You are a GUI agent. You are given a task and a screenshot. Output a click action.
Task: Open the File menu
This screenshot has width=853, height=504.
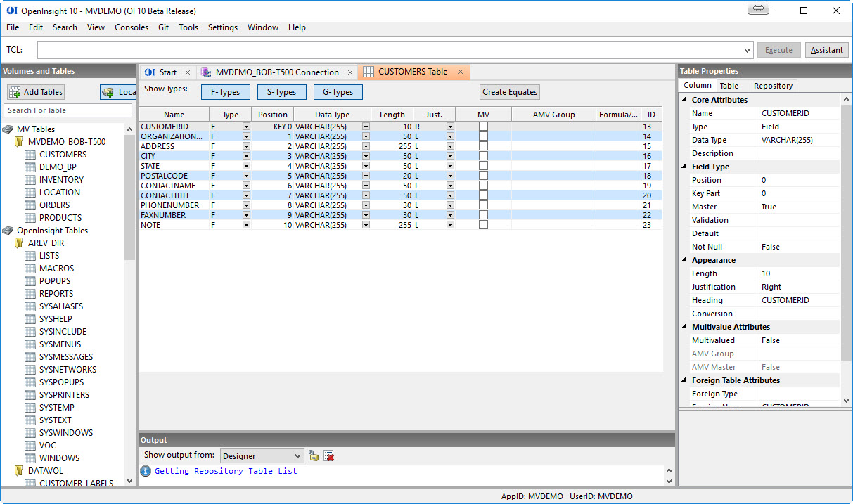click(13, 27)
